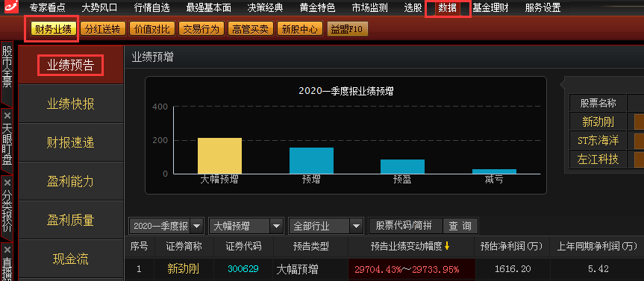Click the 序号 column header
The image size is (644, 281).
[x=140, y=246]
